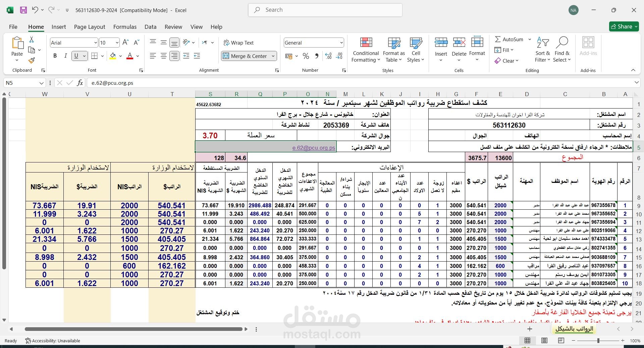644x348 pixels.
Task: Click the Undo arrow icon
Action: 35,10
